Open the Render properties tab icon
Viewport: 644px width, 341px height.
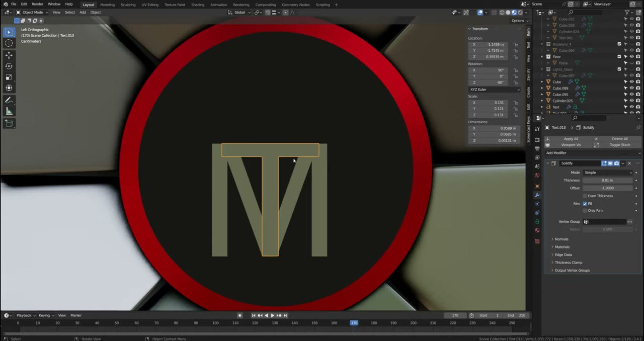(x=537, y=140)
